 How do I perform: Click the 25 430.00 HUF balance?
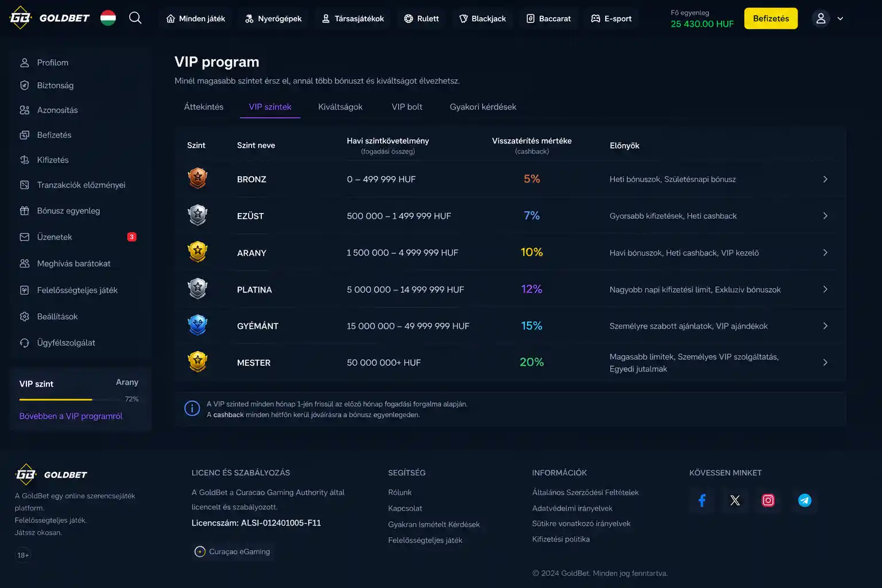[x=702, y=24]
